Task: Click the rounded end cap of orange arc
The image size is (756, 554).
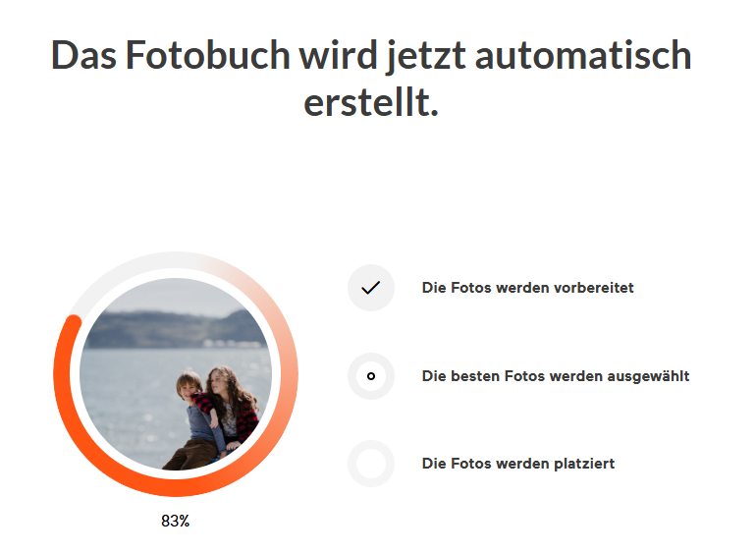Action: point(71,320)
